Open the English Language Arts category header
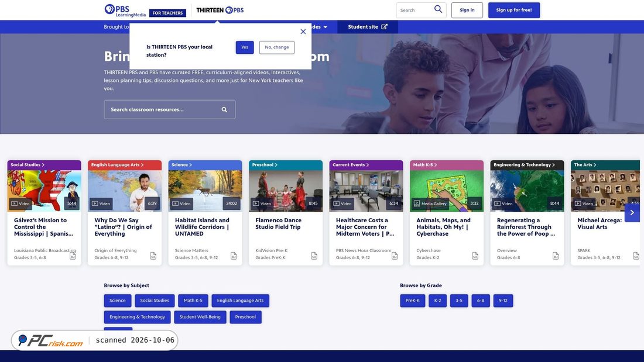Viewport: 644px width, 362px height. 125,165
